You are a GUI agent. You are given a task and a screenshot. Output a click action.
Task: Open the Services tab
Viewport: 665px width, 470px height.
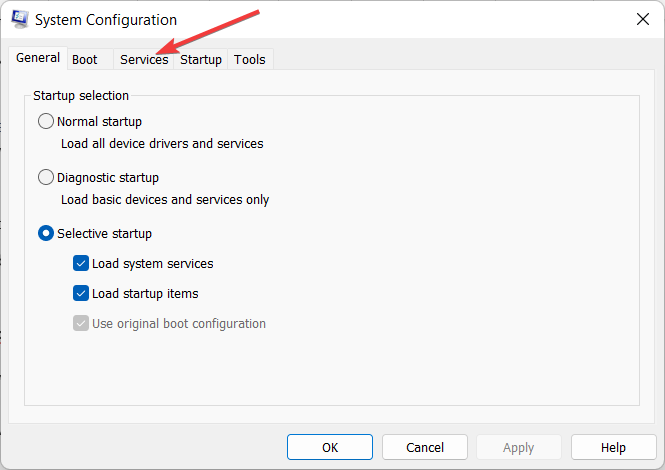144,59
